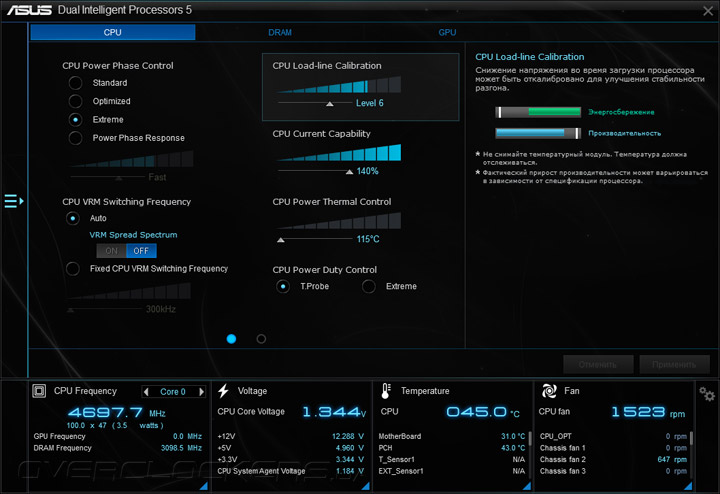Select Power Phase Response option
Image resolution: width=720 pixels, height=494 pixels.
tap(75, 138)
